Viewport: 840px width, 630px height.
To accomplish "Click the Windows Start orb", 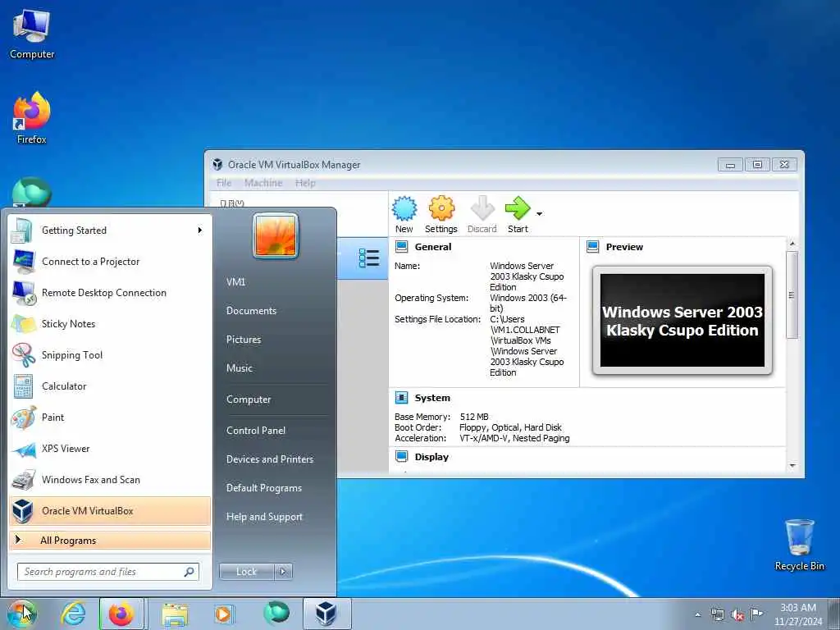I will pyautogui.click(x=21, y=614).
